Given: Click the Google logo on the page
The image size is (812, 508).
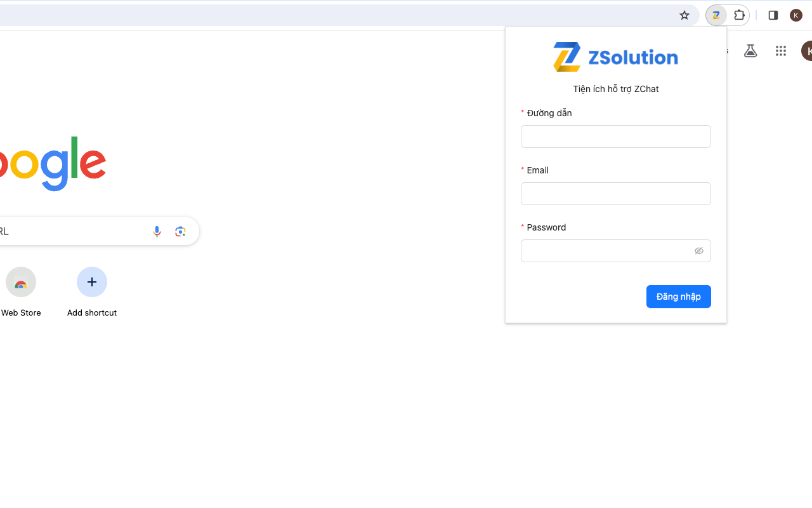Looking at the screenshot, I should [51, 164].
